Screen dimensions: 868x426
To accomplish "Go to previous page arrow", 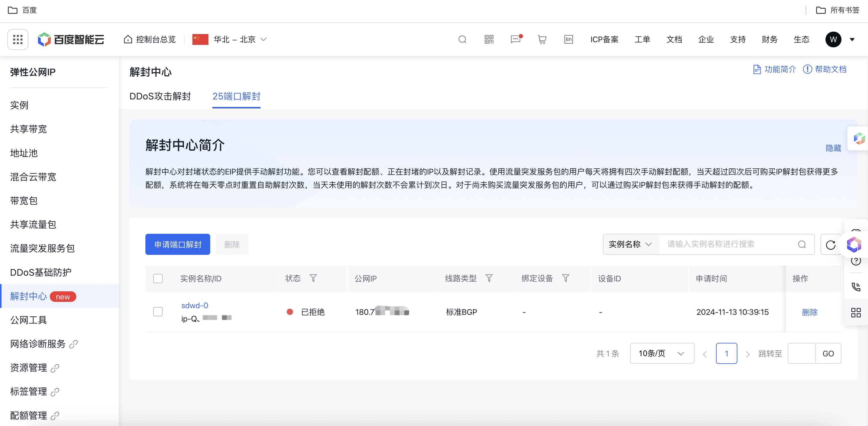I will pyautogui.click(x=705, y=354).
